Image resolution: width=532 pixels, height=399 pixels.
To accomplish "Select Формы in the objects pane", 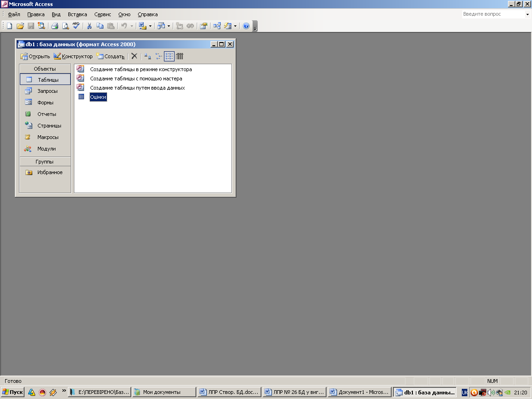I will [45, 103].
